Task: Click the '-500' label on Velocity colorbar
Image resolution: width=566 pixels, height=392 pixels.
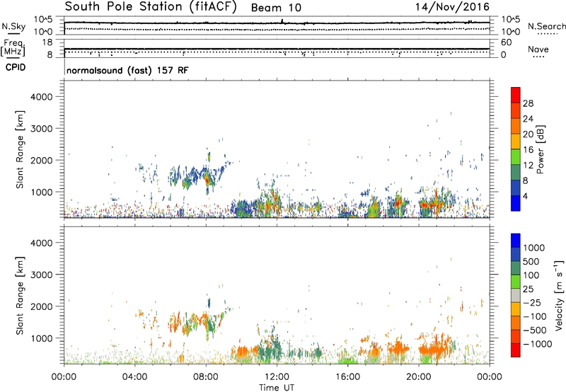Action: (535, 330)
